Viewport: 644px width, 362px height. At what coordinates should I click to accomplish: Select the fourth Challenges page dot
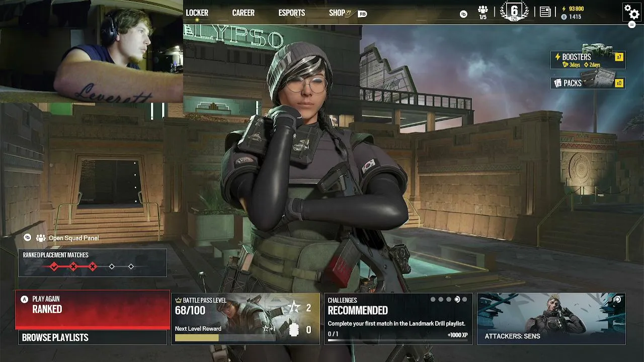[x=457, y=300]
